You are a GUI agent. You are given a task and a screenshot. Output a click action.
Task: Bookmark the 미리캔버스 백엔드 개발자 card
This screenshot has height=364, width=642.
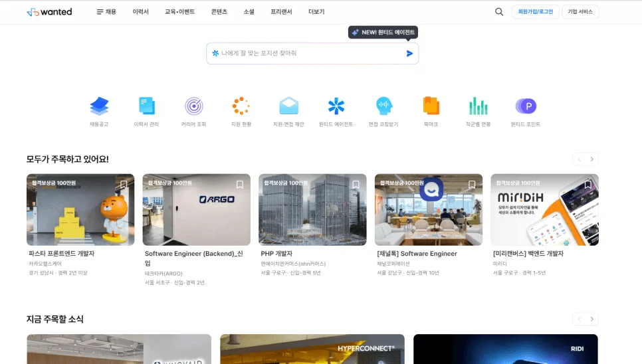point(588,185)
